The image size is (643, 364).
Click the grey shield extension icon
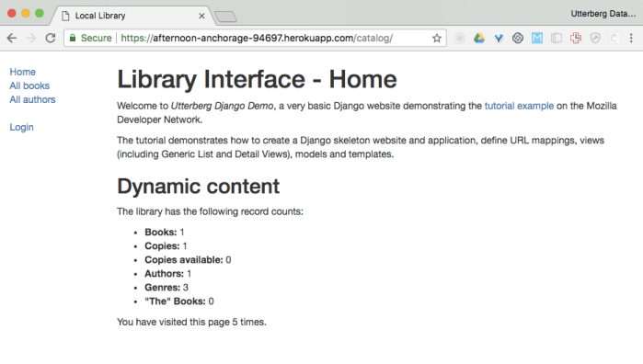coord(595,38)
